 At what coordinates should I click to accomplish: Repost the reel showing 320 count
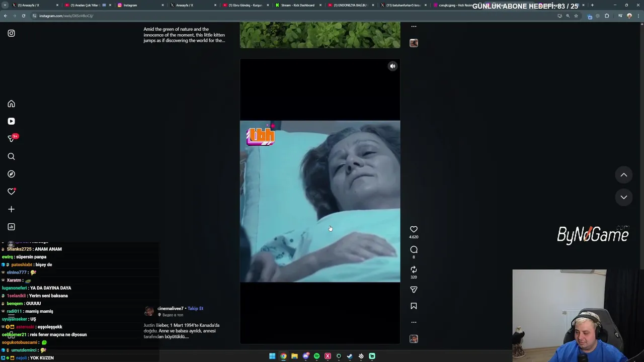pyautogui.click(x=414, y=269)
